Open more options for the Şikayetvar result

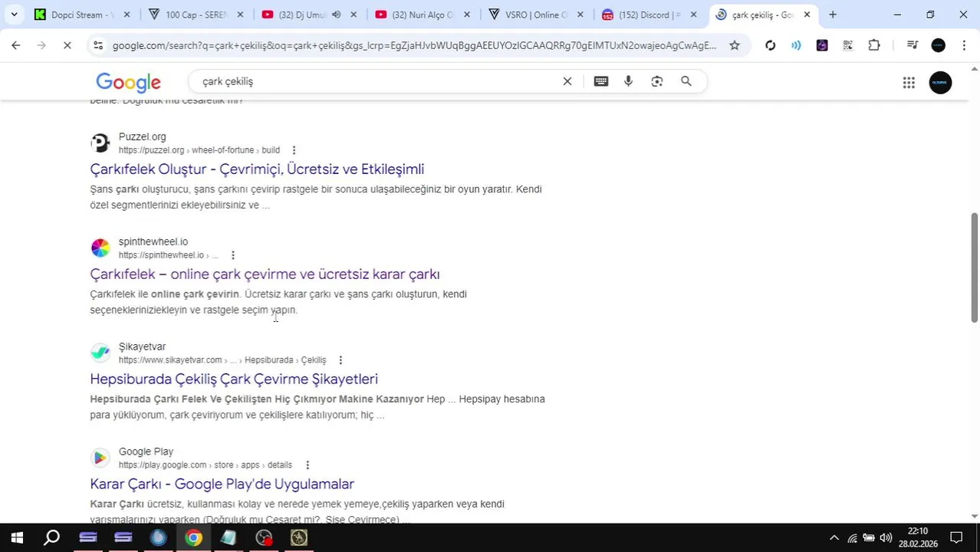point(340,360)
